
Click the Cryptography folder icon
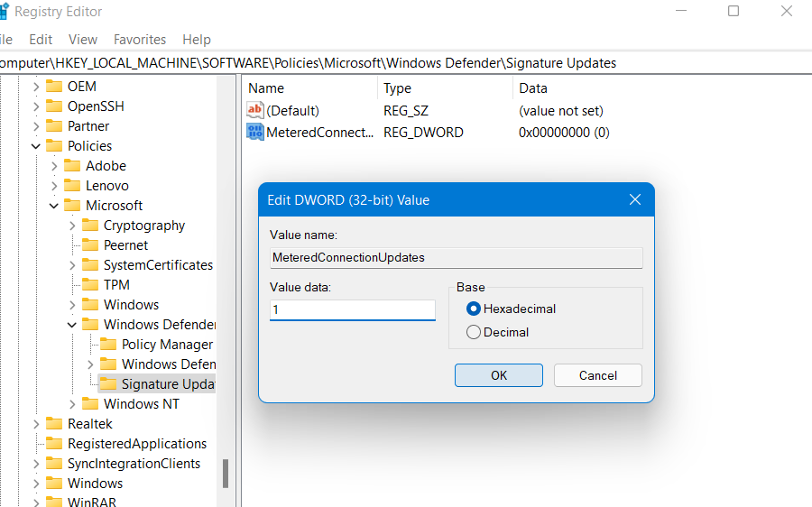coord(90,226)
